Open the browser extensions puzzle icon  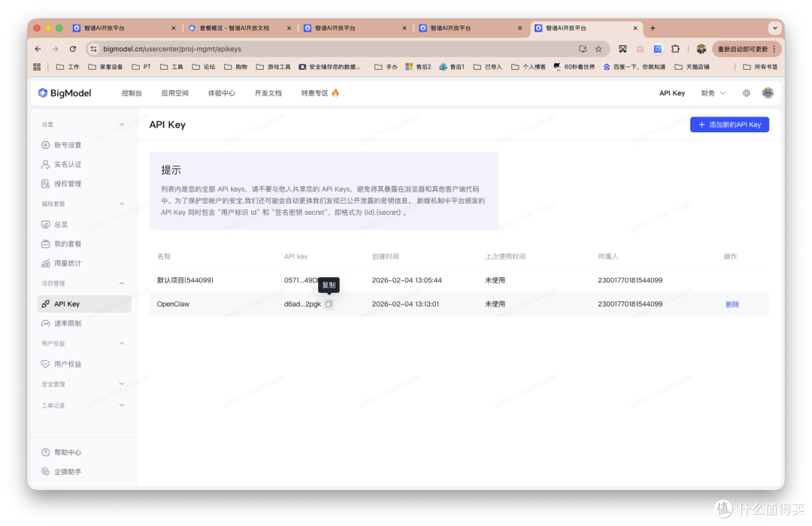tap(675, 49)
